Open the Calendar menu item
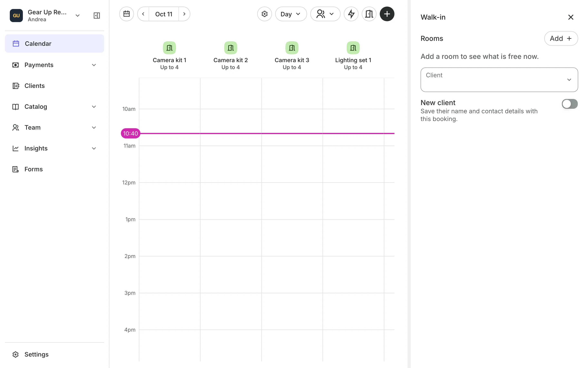 tap(55, 44)
